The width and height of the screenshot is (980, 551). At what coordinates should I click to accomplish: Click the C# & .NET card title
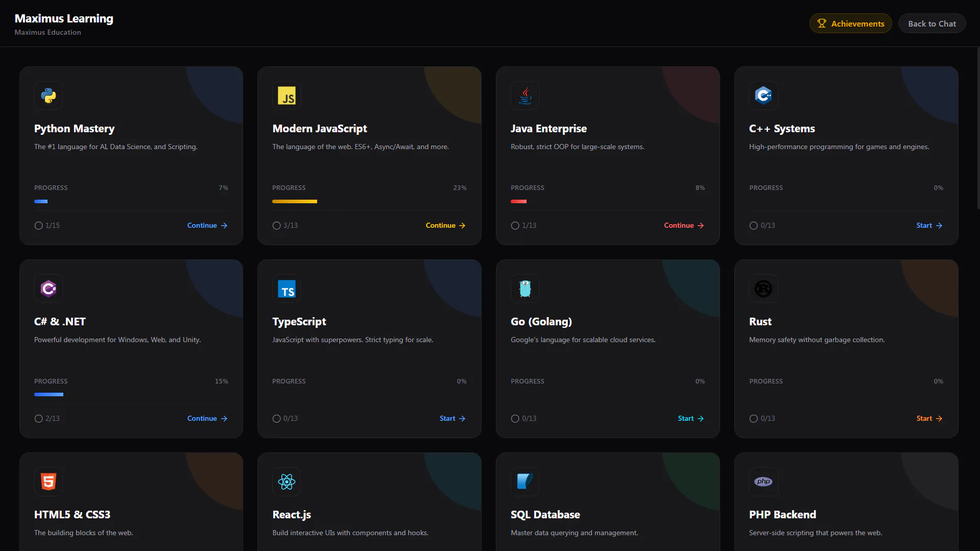coord(60,322)
